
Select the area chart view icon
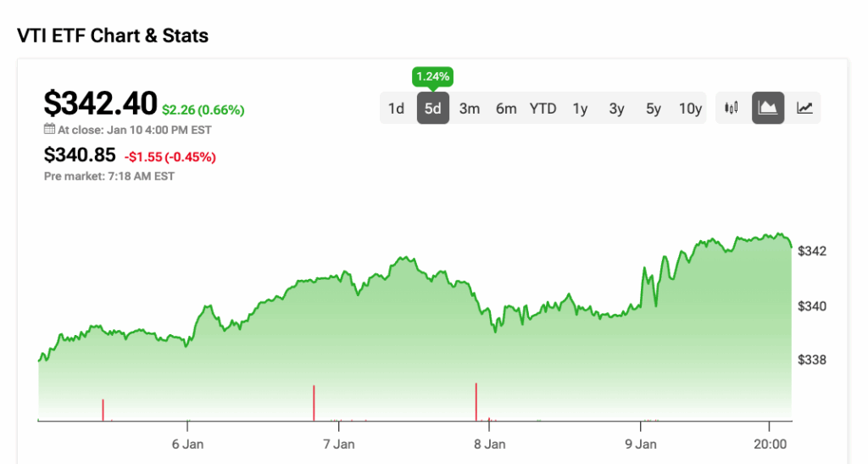[x=768, y=108]
